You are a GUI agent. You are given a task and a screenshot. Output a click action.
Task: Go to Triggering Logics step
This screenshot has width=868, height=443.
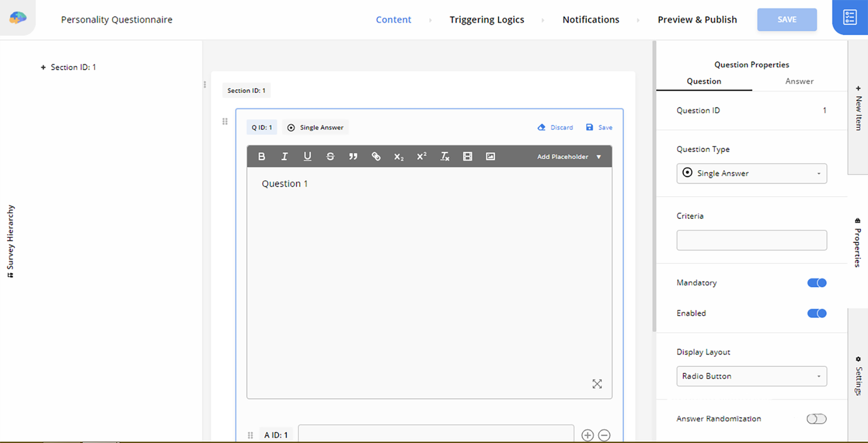pyautogui.click(x=487, y=20)
